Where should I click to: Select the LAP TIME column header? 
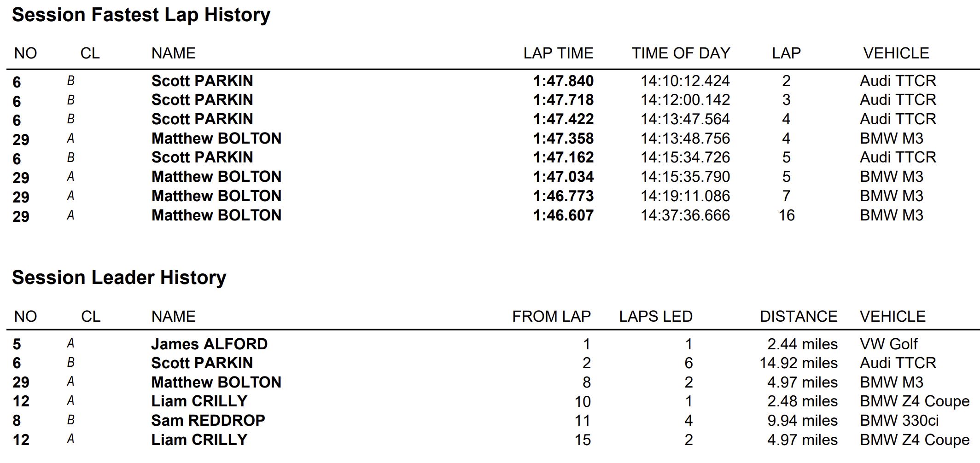pos(558,53)
